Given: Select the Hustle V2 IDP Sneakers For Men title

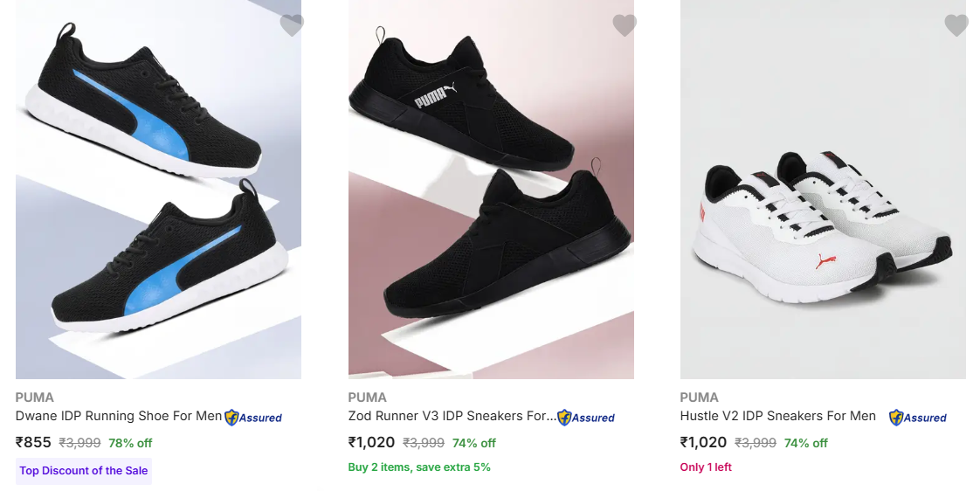Looking at the screenshot, I should point(777,416).
